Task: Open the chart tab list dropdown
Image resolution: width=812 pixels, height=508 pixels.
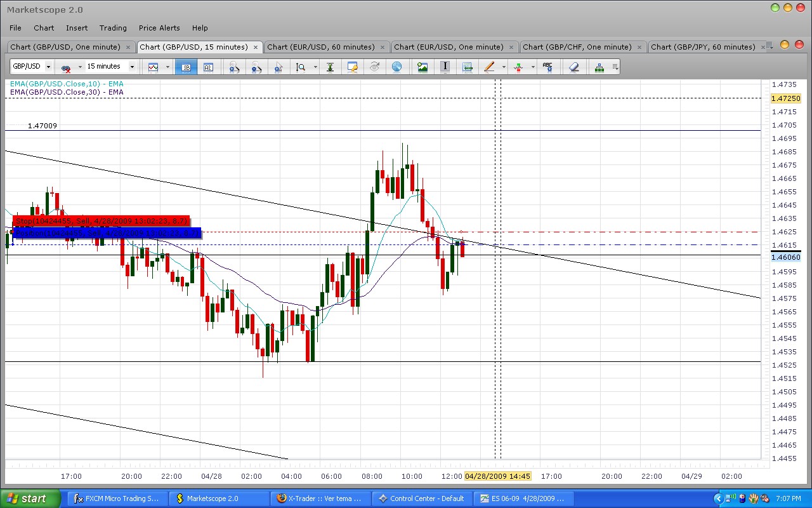Action: 769,46
